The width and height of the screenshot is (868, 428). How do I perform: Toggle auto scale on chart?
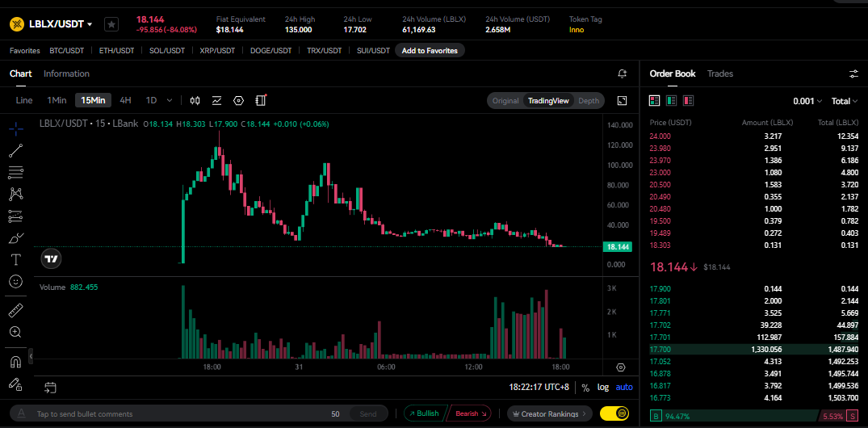(x=624, y=387)
